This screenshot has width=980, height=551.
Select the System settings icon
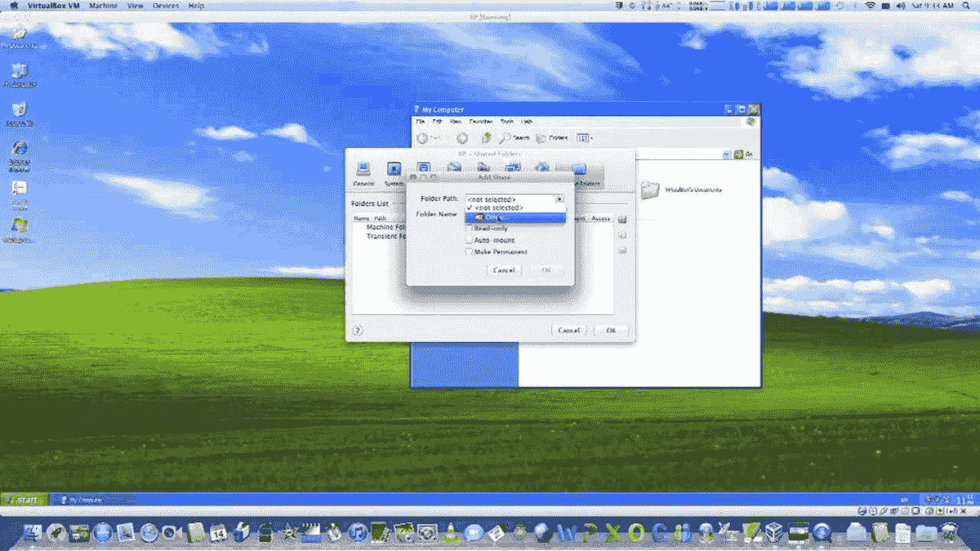tap(394, 167)
